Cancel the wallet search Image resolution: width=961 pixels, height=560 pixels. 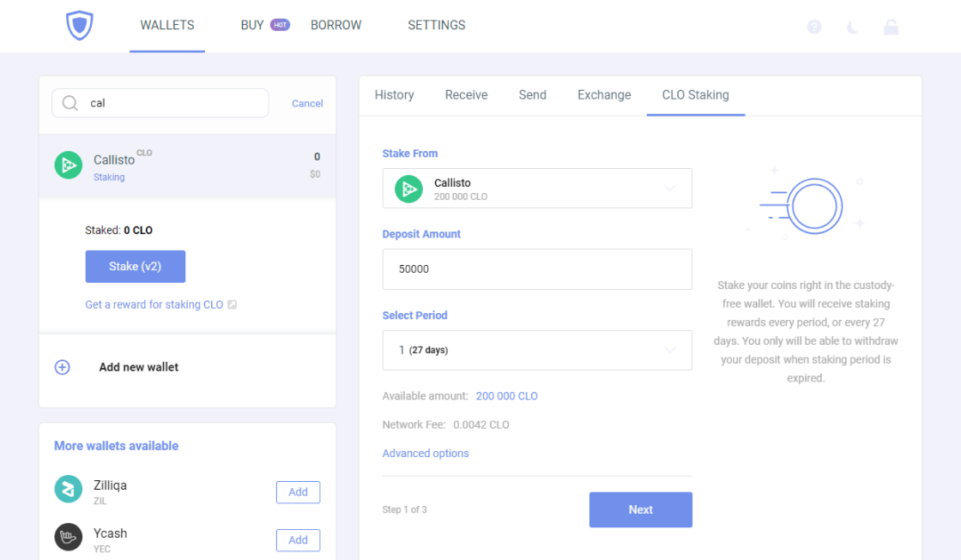pos(307,104)
